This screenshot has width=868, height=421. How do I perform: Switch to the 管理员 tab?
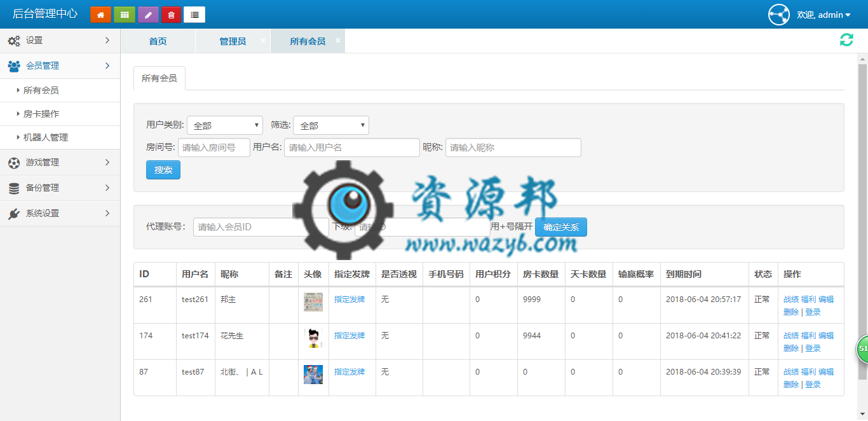point(233,41)
